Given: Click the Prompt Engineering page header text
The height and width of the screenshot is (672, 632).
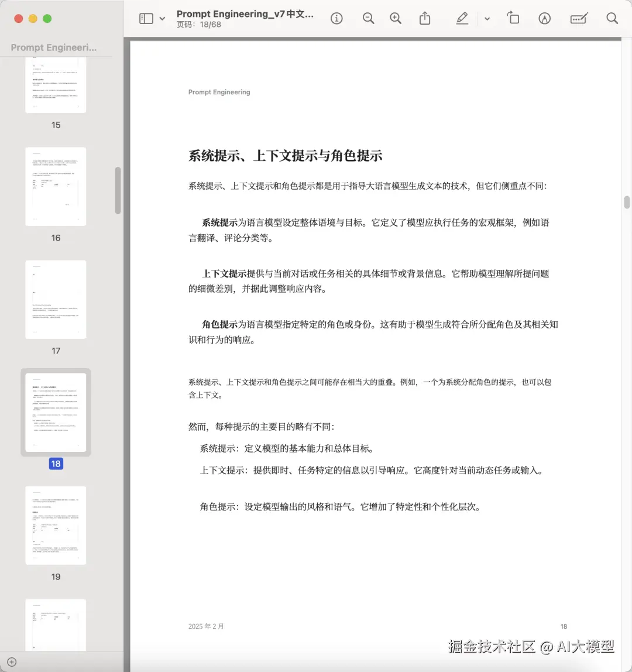Looking at the screenshot, I should tap(219, 92).
